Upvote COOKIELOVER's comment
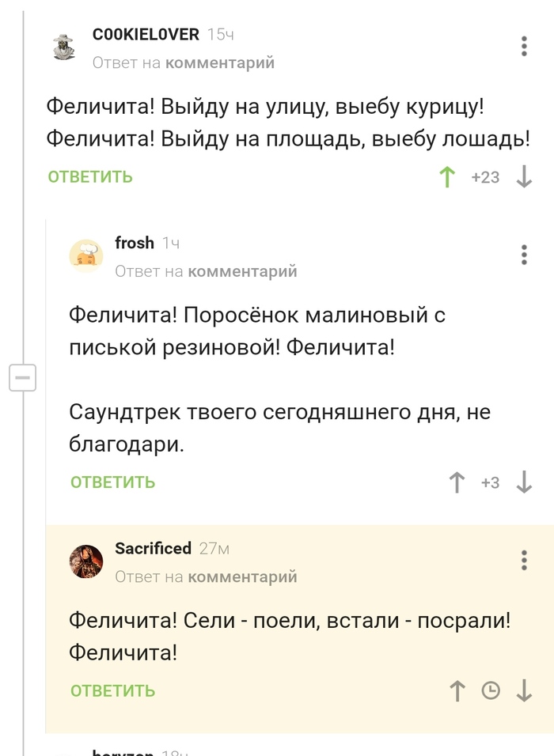The width and height of the screenshot is (554, 756). pyautogui.click(x=448, y=177)
